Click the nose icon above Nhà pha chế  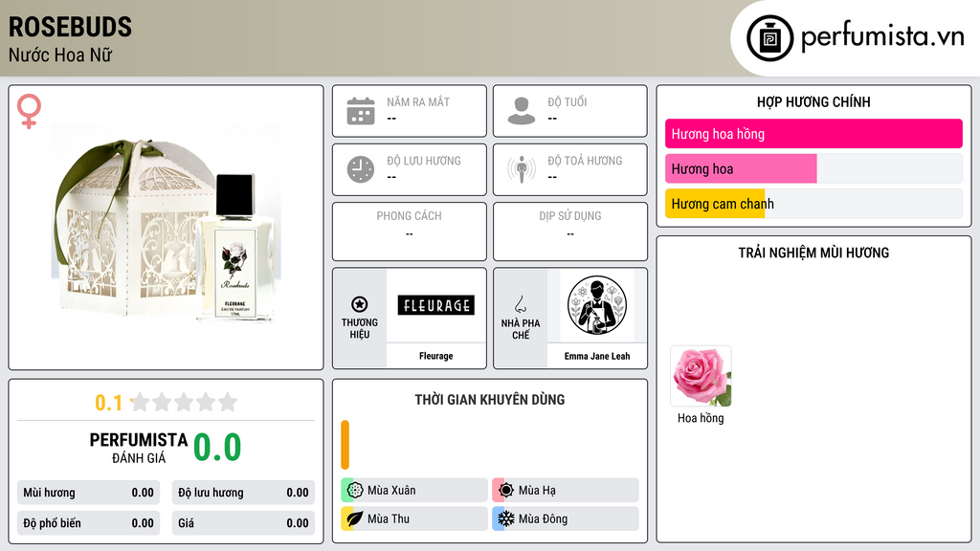[x=520, y=304]
